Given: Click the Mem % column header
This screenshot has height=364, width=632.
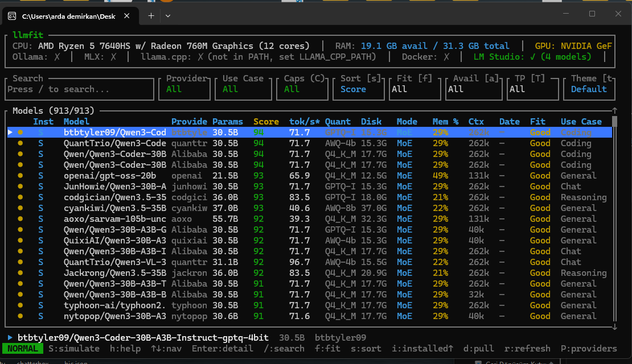Looking at the screenshot, I should [x=445, y=122].
